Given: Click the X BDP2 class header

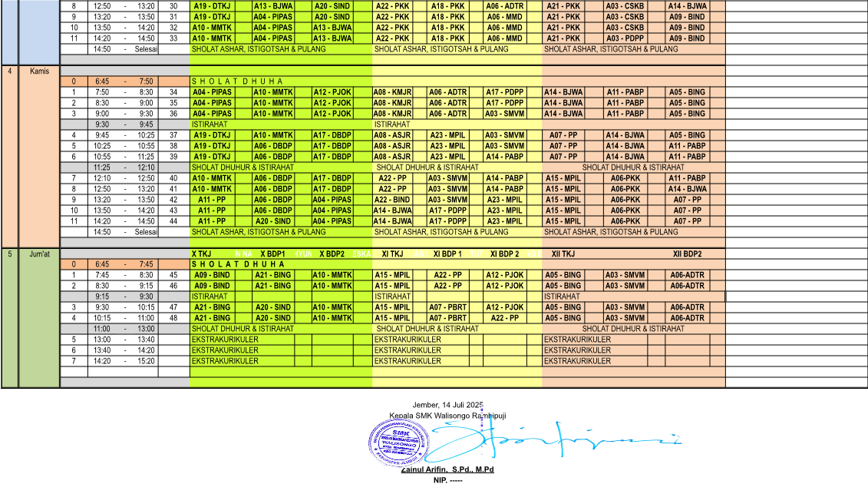Looking at the screenshot, I should [x=332, y=254].
